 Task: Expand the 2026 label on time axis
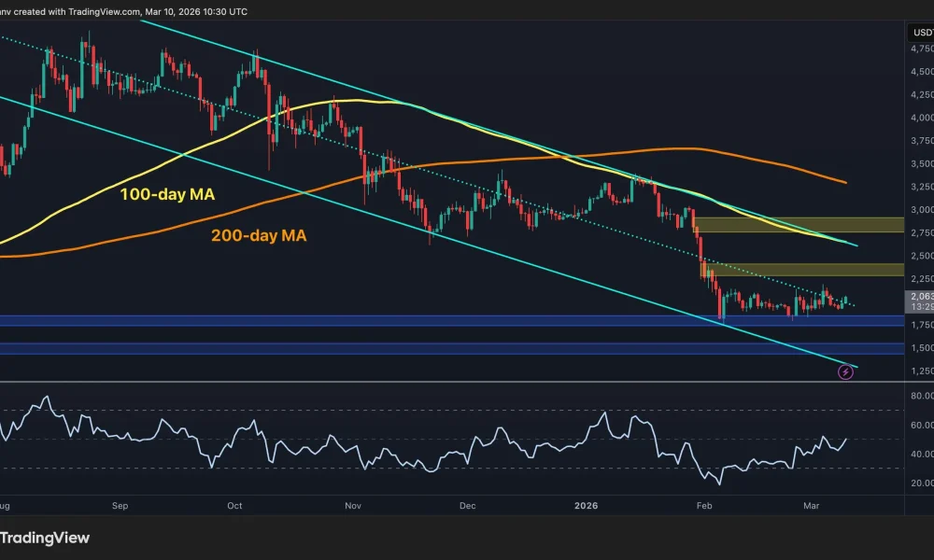[x=587, y=505]
